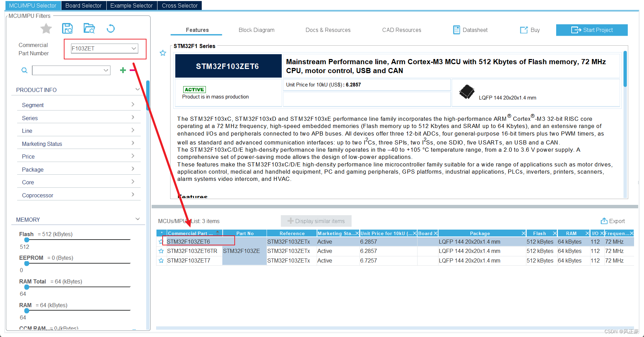Remove the Marketing Status column

tap(357, 233)
